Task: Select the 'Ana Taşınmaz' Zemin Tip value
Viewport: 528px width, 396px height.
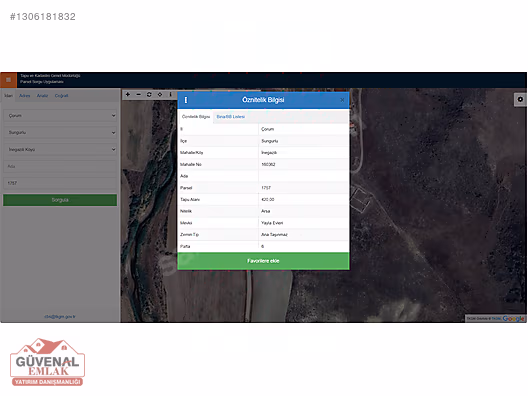Action: [x=274, y=235]
